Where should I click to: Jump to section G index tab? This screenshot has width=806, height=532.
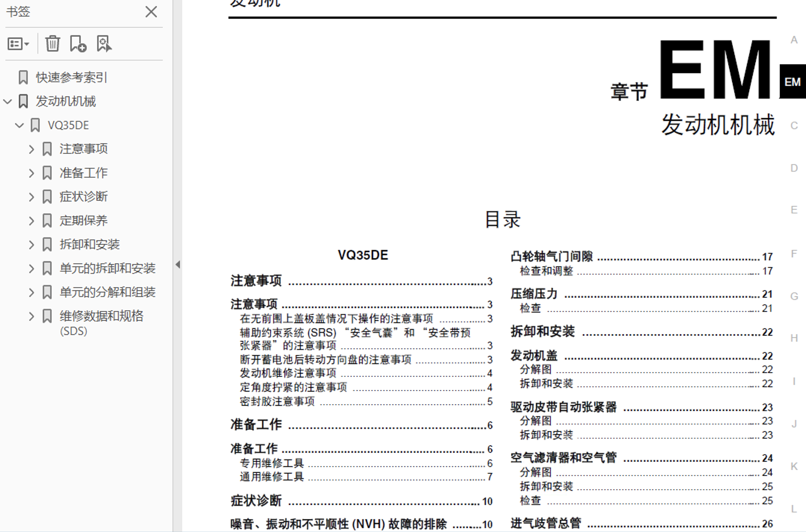pyautogui.click(x=794, y=297)
